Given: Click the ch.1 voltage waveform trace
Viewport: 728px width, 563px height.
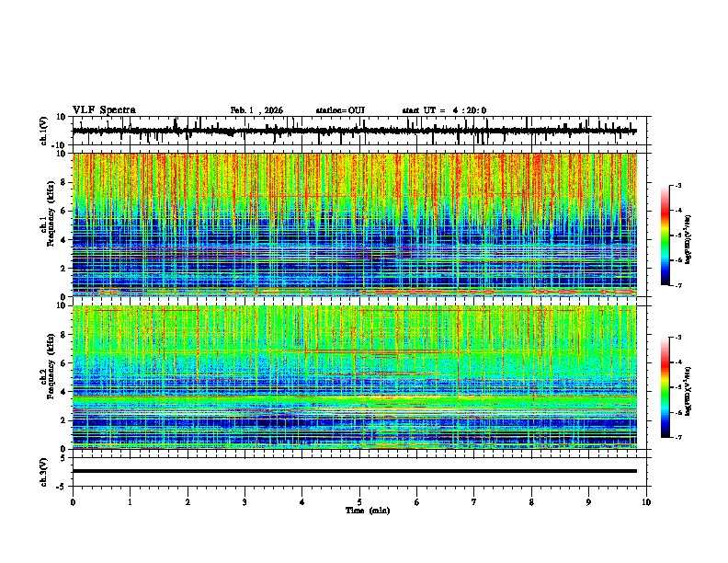Looking at the screenshot, I should (354, 131).
